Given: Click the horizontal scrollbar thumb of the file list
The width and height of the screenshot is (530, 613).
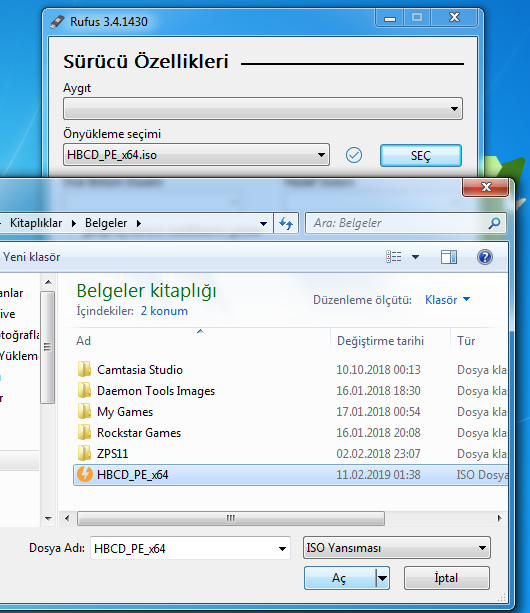Looking at the screenshot, I should pyautogui.click(x=231, y=518).
